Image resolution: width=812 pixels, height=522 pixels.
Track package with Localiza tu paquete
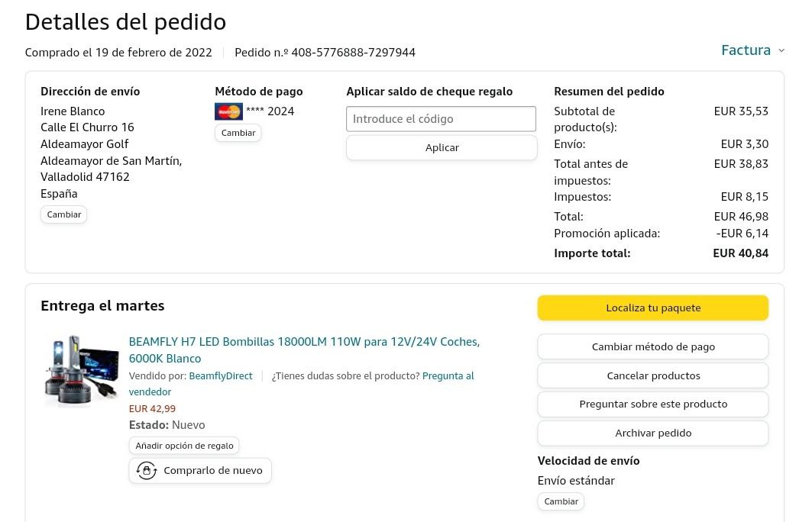(652, 308)
